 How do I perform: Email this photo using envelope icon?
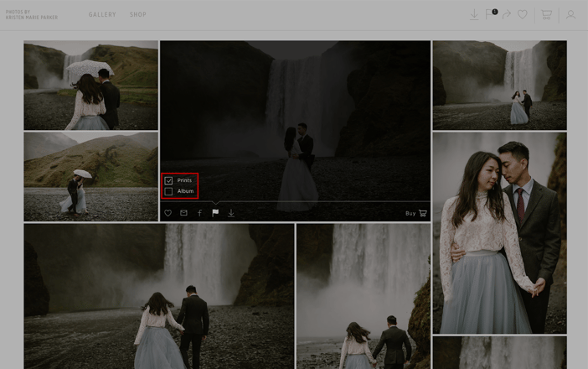point(183,213)
